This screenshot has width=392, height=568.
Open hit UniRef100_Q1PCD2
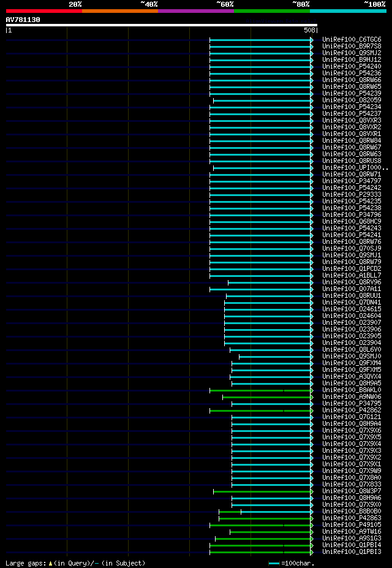(352, 269)
